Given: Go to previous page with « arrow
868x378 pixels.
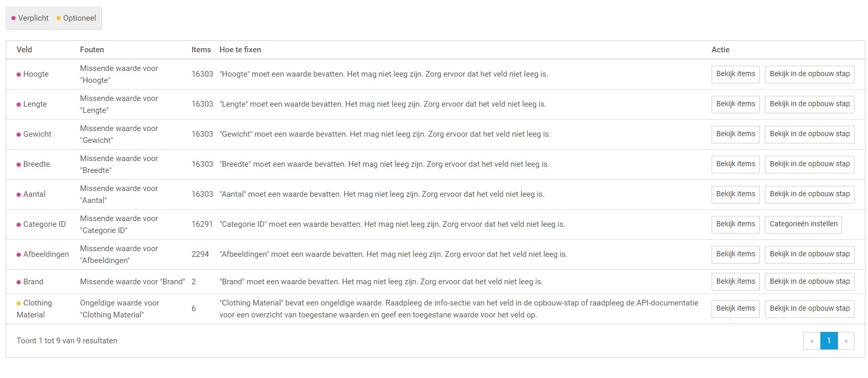Looking at the screenshot, I should point(812,341).
